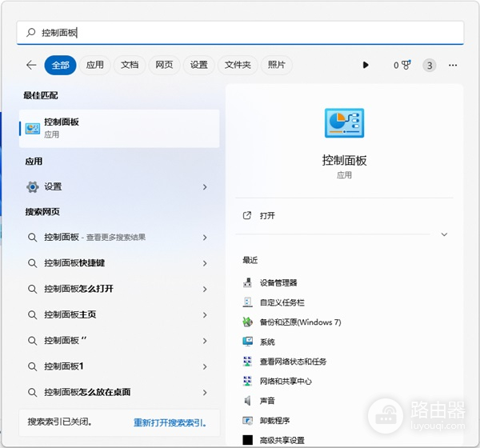The width and height of the screenshot is (480, 448).
Task: Click the large 控制面板 icon in the preview pane
Action: [x=344, y=123]
